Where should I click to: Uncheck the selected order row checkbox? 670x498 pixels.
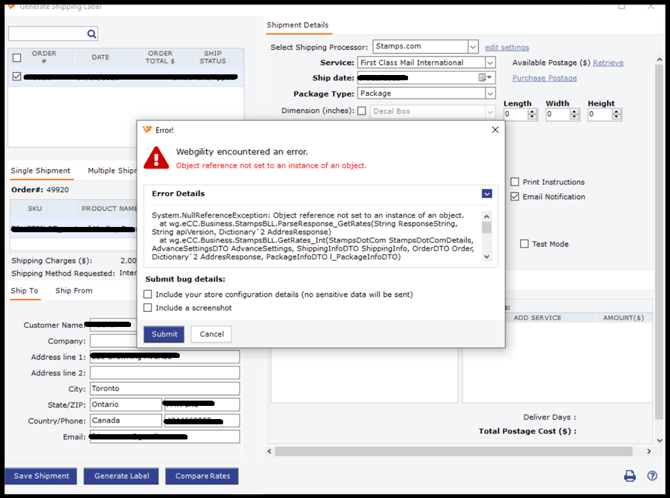point(17,77)
